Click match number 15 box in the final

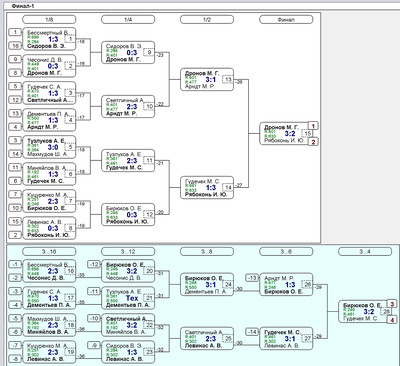tap(307, 134)
